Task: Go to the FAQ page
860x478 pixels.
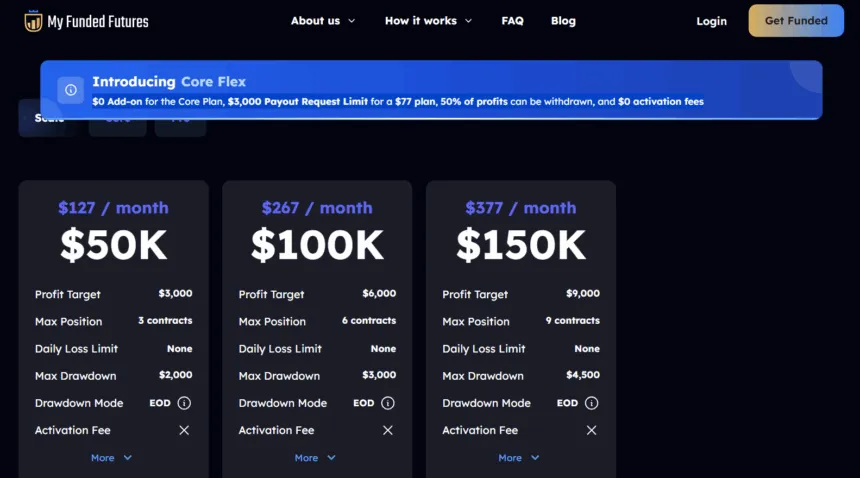Action: click(512, 21)
